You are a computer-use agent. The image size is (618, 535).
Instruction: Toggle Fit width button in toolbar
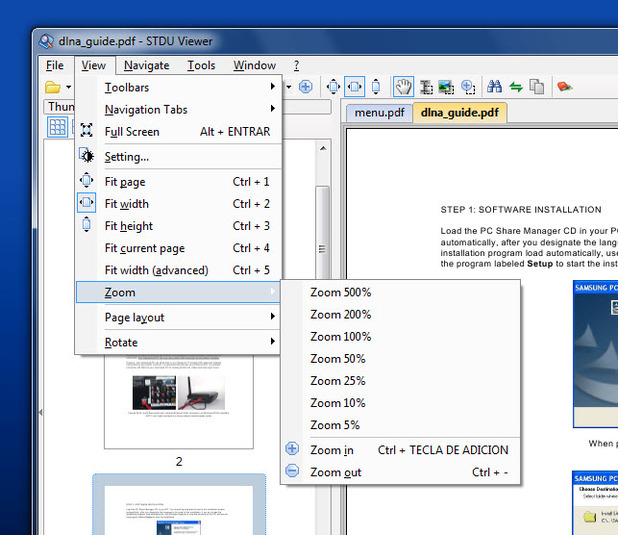pyautogui.click(x=354, y=87)
